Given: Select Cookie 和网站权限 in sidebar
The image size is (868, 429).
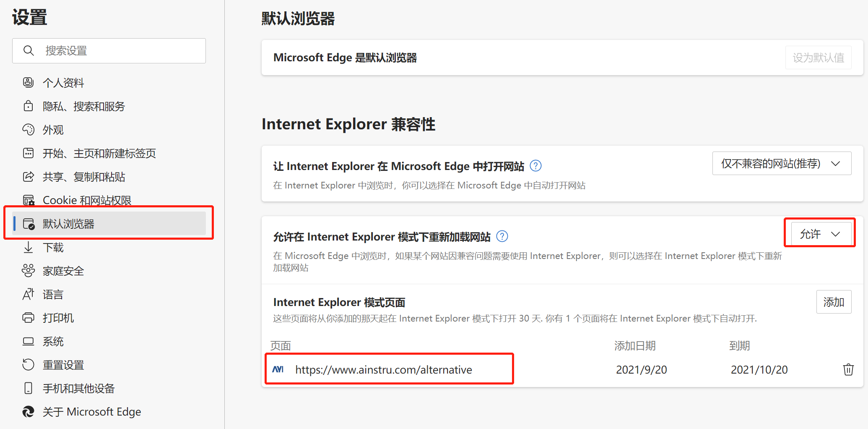Looking at the screenshot, I should (87, 200).
